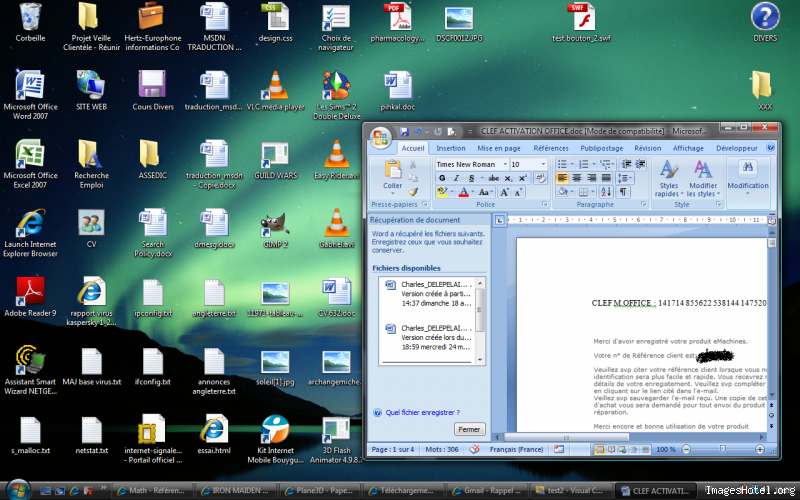Open the Paragraphe dialog launcher

click(x=643, y=204)
